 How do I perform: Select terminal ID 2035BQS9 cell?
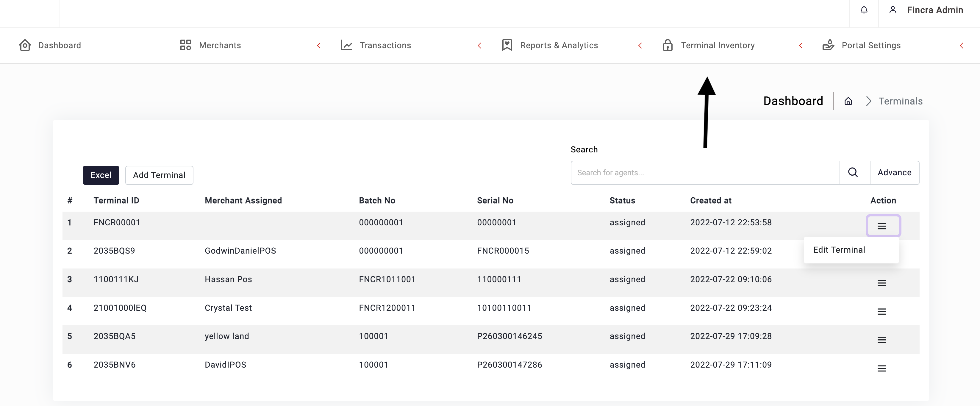pyautogui.click(x=114, y=251)
